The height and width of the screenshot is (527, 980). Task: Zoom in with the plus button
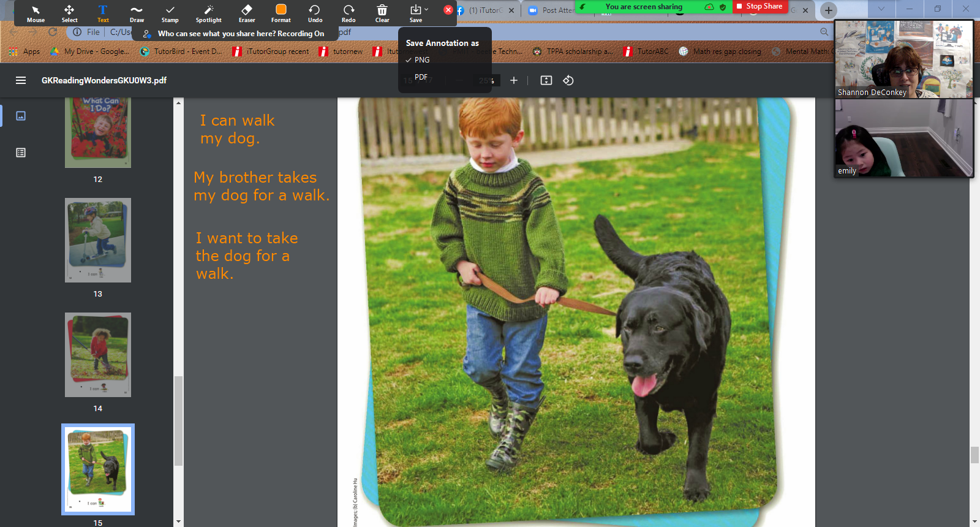(514, 80)
